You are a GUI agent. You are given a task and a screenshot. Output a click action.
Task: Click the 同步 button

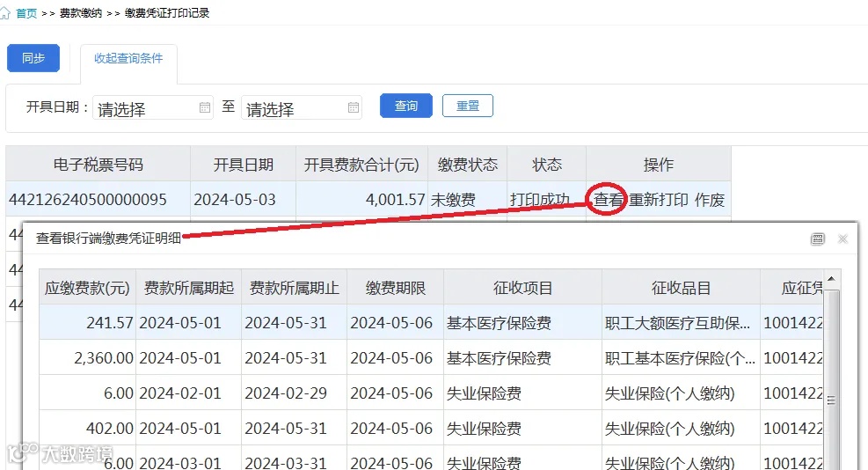click(33, 58)
